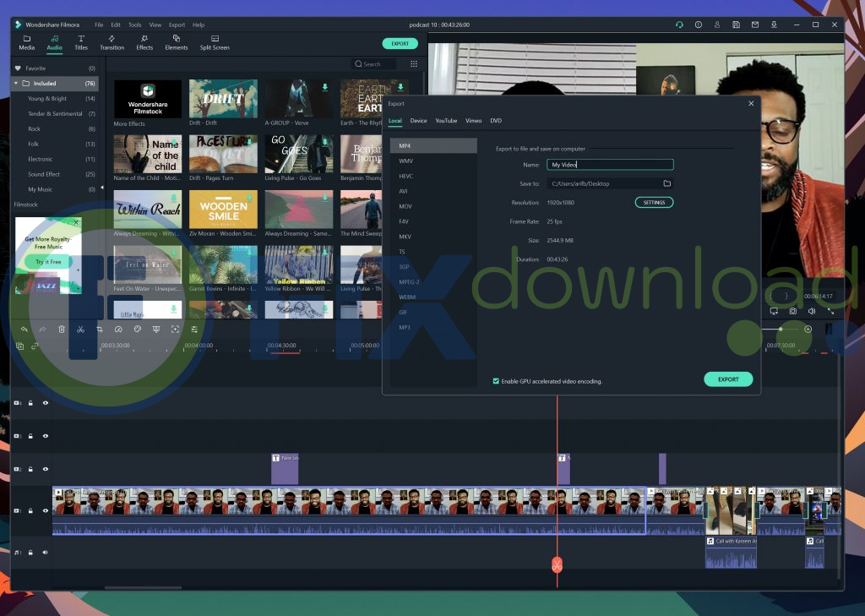The image size is (865, 616).
Task: Browse Save to folder icon
Action: (x=666, y=183)
